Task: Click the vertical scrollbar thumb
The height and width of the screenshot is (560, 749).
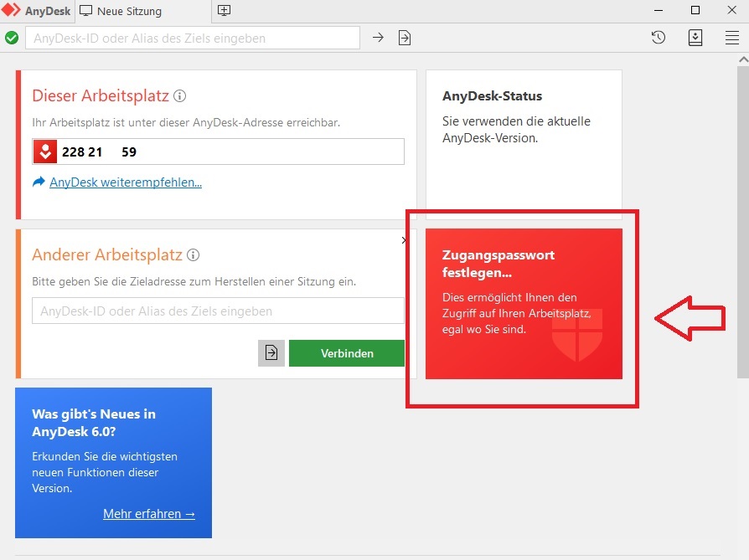Action: [743, 222]
